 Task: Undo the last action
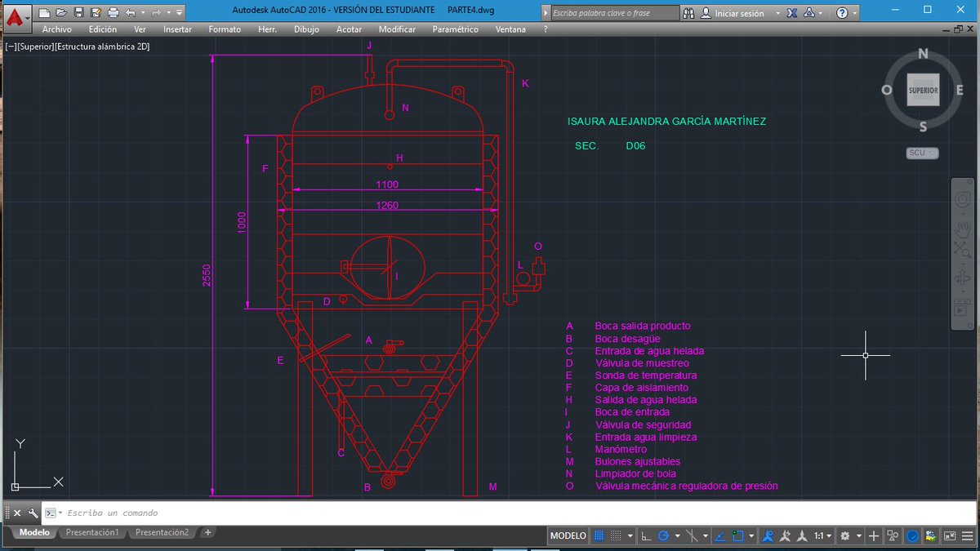point(131,13)
